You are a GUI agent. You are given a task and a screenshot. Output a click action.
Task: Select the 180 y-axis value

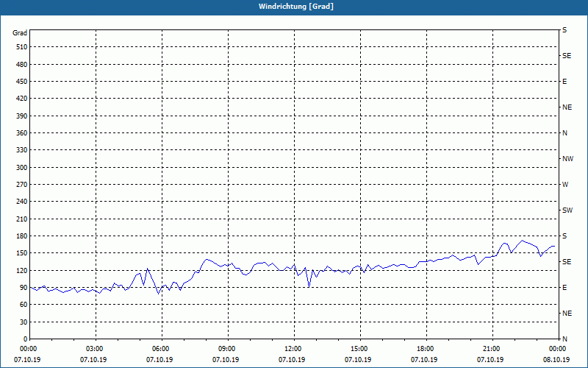[22, 236]
